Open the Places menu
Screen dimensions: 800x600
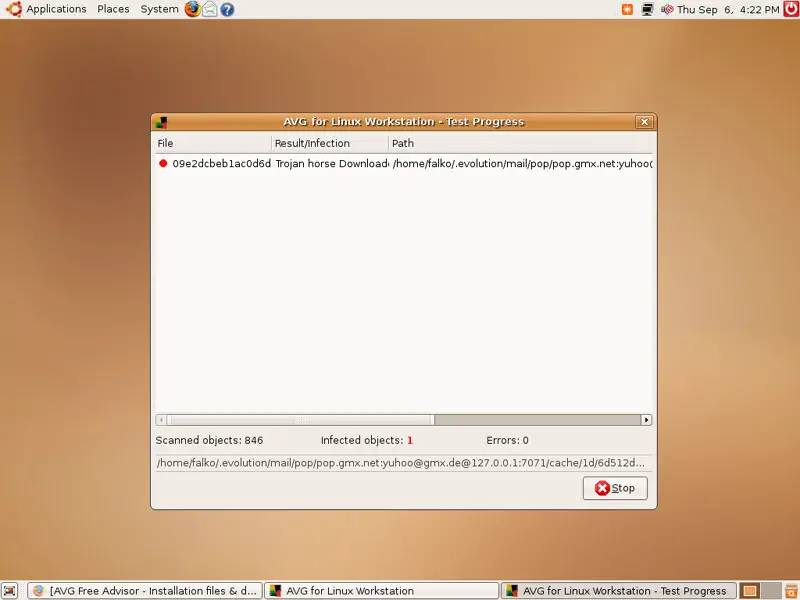pos(113,9)
